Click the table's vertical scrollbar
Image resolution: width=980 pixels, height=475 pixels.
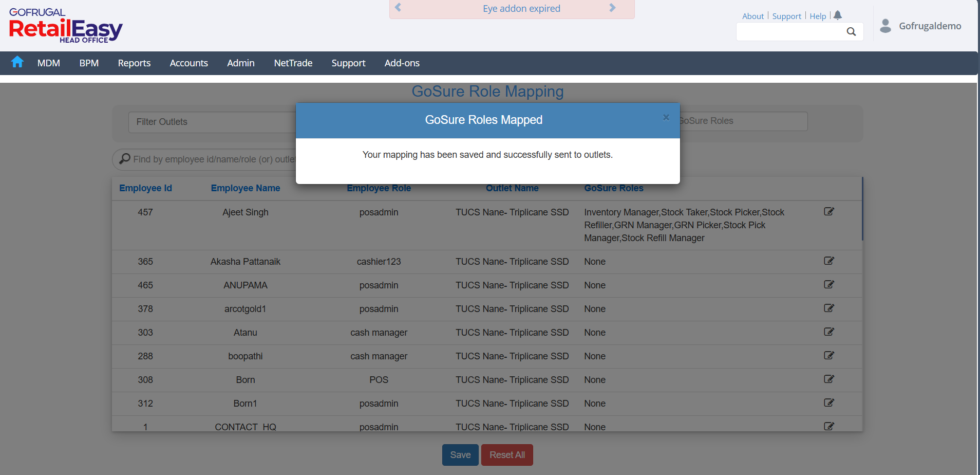pyautogui.click(x=862, y=209)
